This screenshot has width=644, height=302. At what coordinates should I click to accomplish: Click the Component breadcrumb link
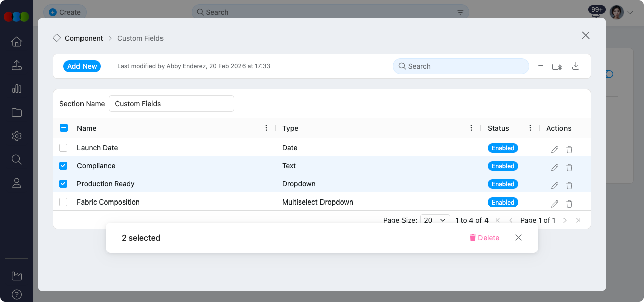tap(84, 38)
